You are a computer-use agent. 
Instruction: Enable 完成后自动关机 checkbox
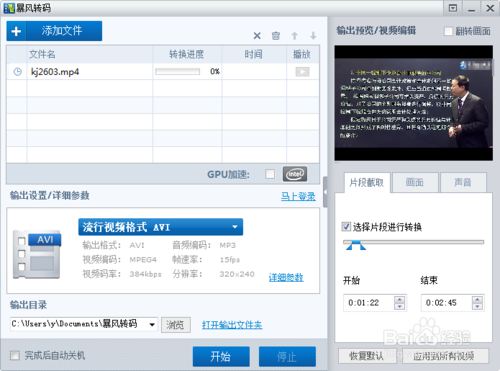pyautogui.click(x=15, y=355)
